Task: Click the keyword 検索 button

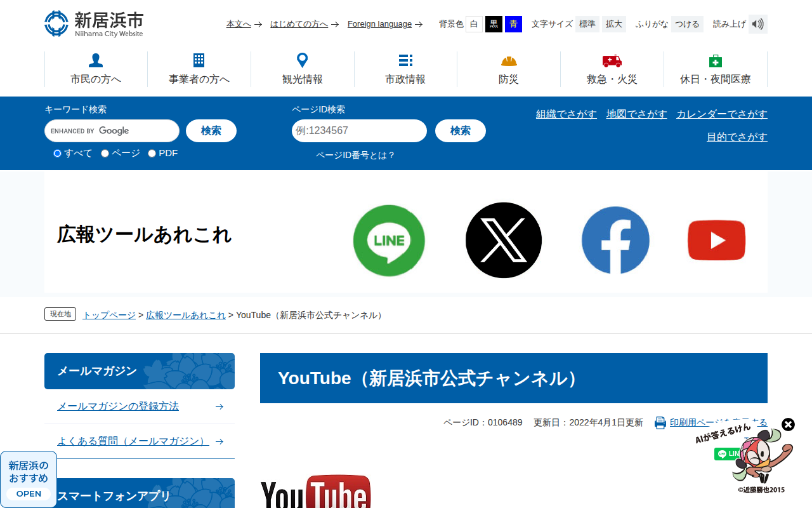Action: pos(211,131)
